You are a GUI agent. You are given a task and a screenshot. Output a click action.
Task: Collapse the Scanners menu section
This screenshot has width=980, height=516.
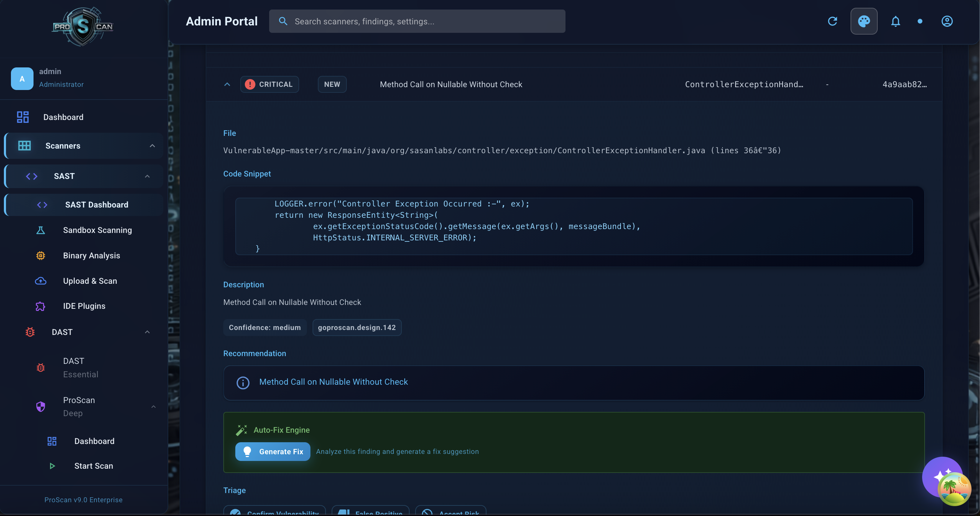point(152,146)
